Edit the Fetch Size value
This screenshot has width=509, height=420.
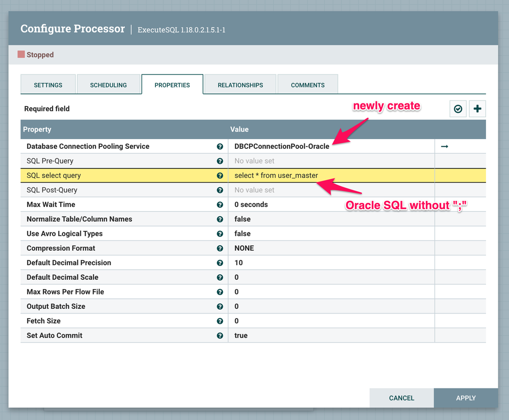[x=331, y=321]
